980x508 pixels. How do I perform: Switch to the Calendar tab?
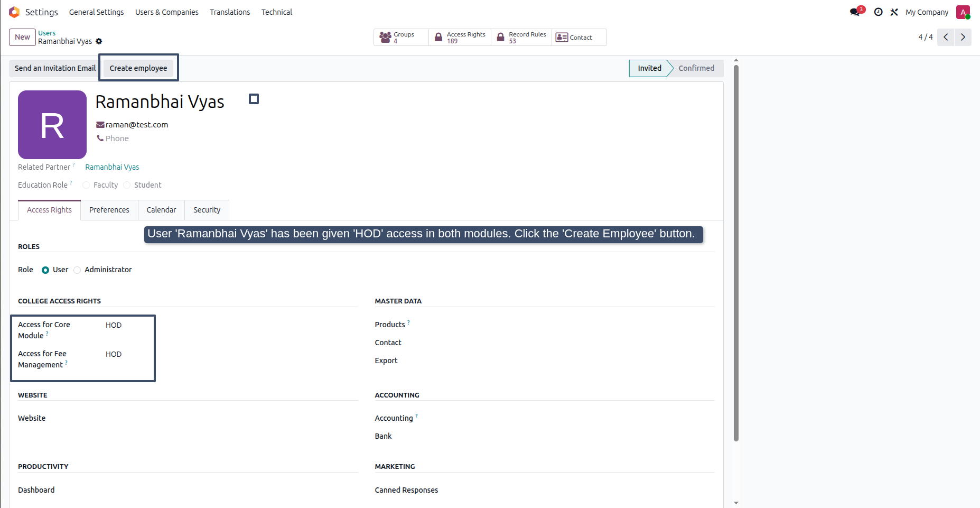(x=161, y=210)
